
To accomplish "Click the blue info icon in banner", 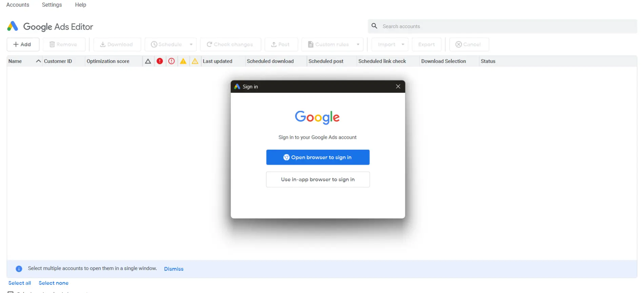I will point(19,269).
